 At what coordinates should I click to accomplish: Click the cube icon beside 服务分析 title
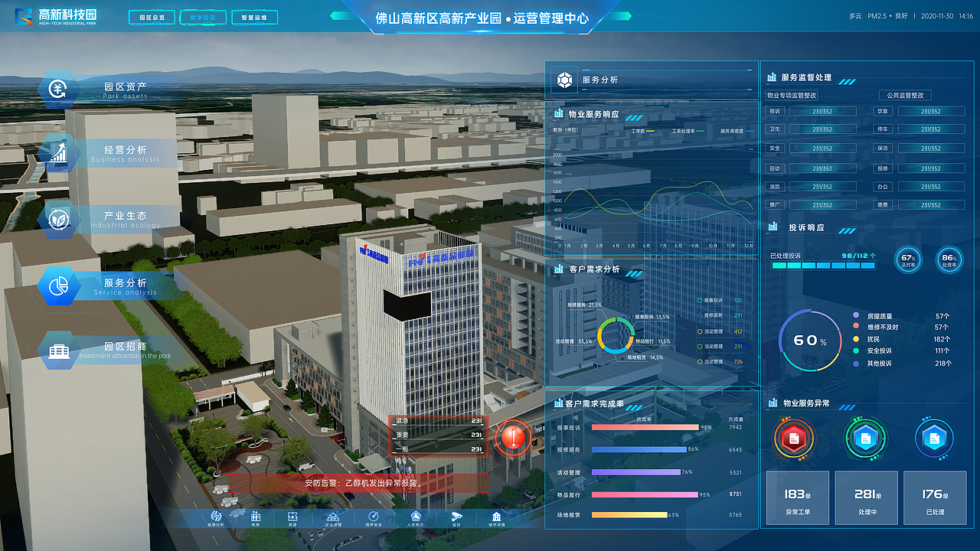pyautogui.click(x=565, y=80)
